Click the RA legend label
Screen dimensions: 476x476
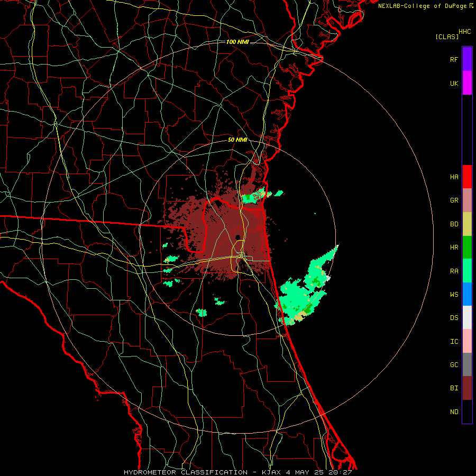pos(454,271)
